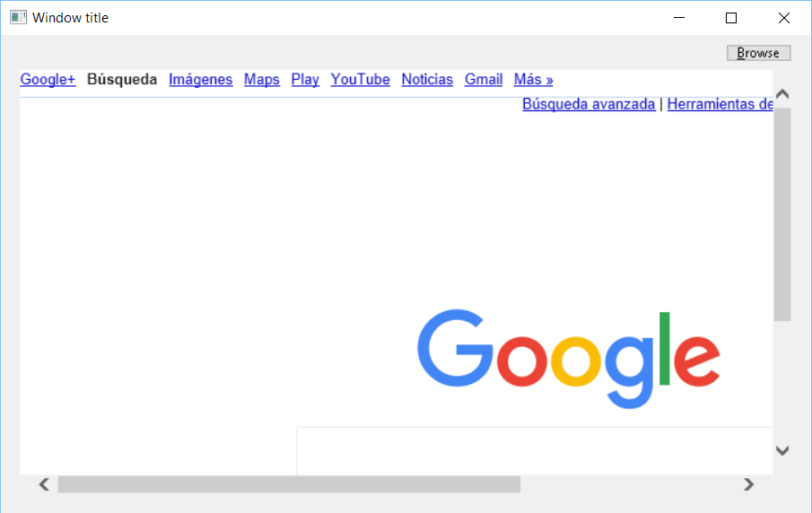Click the vertical scrollbar up arrow
The image size is (812, 513).
(x=782, y=94)
